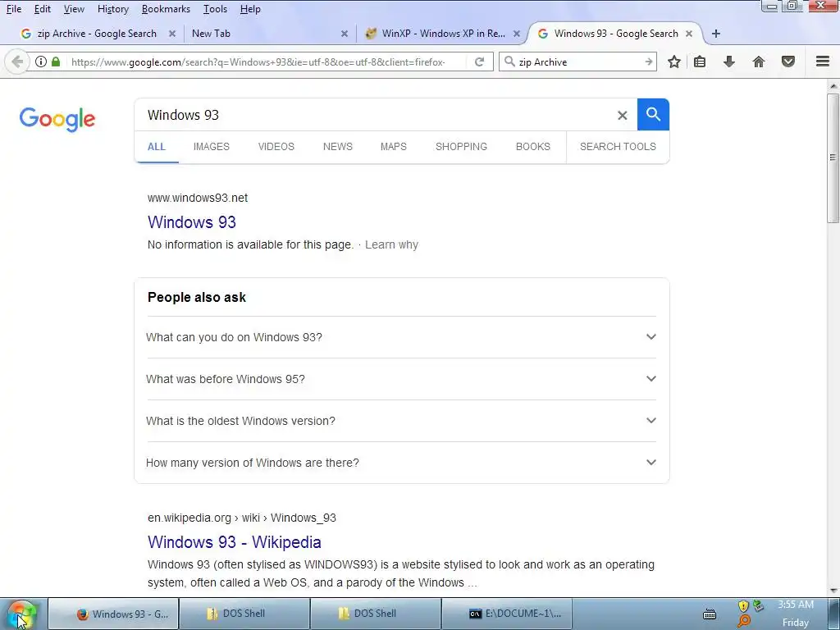Open the Firefox hamburger menu
The image size is (840, 630).
[x=823, y=62]
